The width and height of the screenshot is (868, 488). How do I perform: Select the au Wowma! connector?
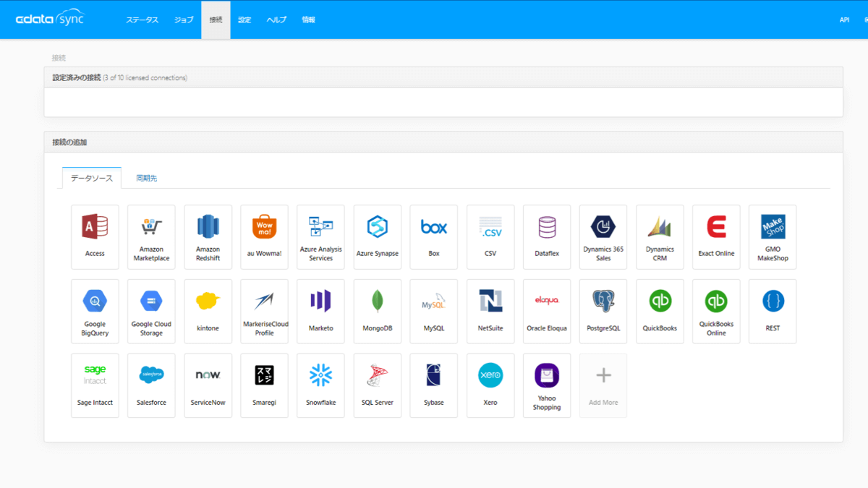click(264, 237)
